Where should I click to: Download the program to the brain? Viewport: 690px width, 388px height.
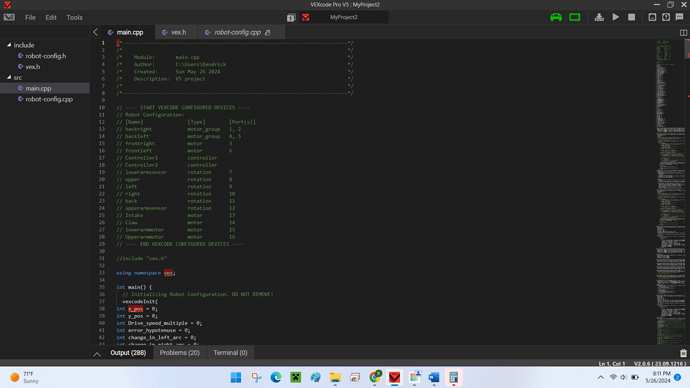tap(599, 17)
